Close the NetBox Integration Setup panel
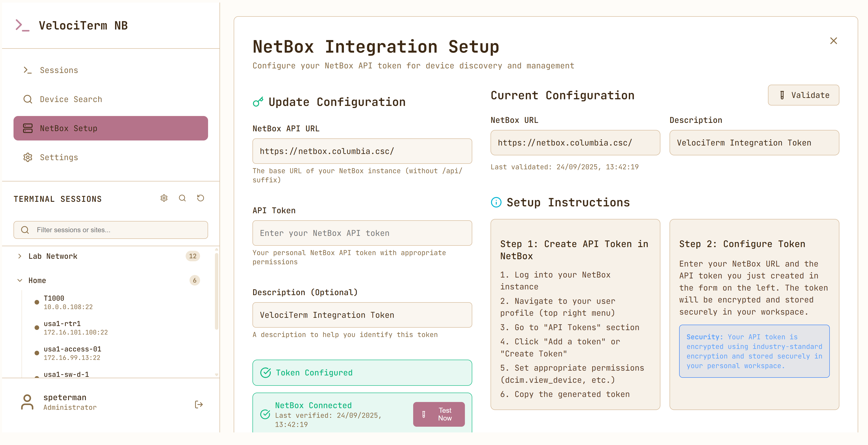Screen dimensions: 868x445 tap(833, 41)
